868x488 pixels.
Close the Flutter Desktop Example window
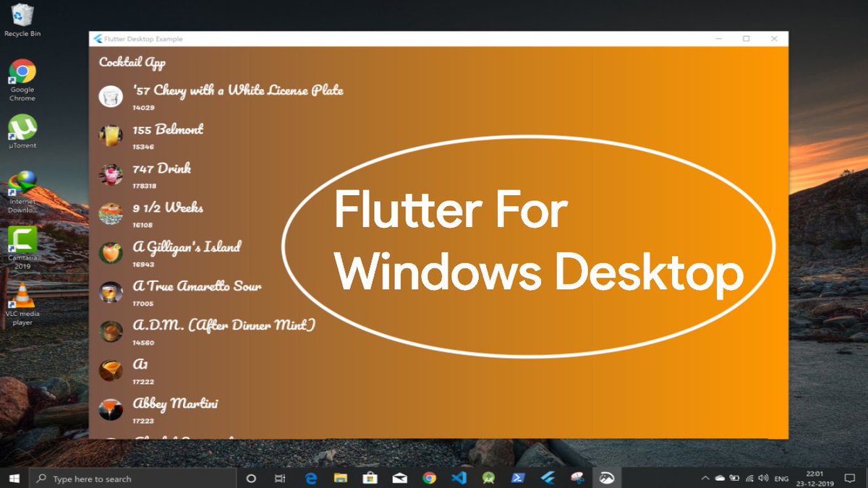[x=774, y=39]
